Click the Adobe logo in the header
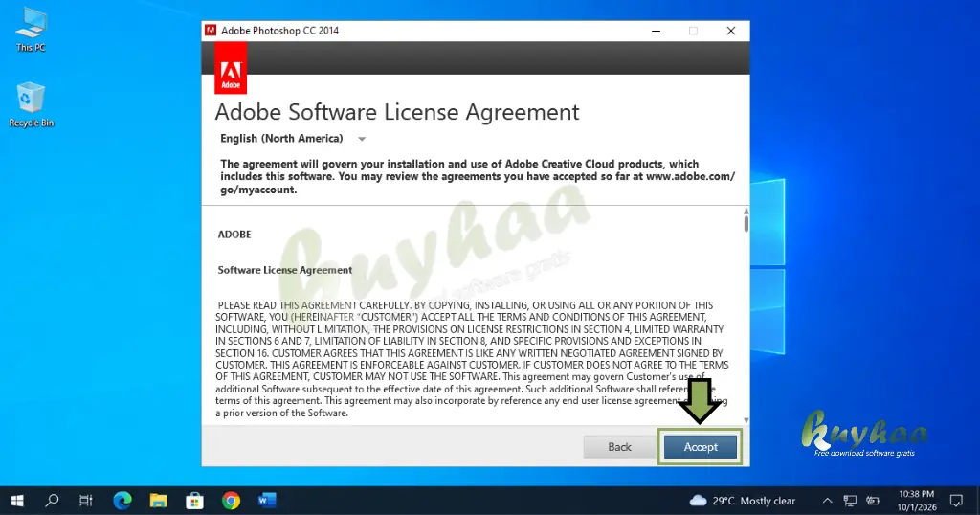The height and width of the screenshot is (515, 980). click(x=231, y=69)
